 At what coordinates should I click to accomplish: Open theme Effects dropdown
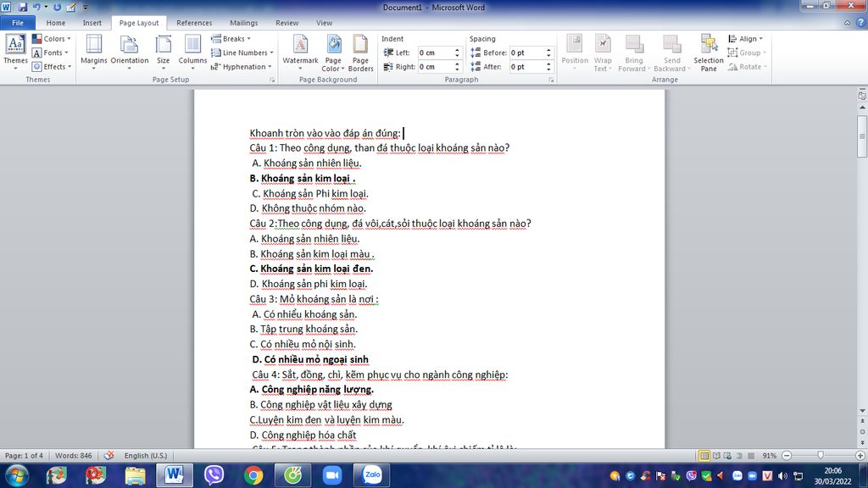click(52, 66)
